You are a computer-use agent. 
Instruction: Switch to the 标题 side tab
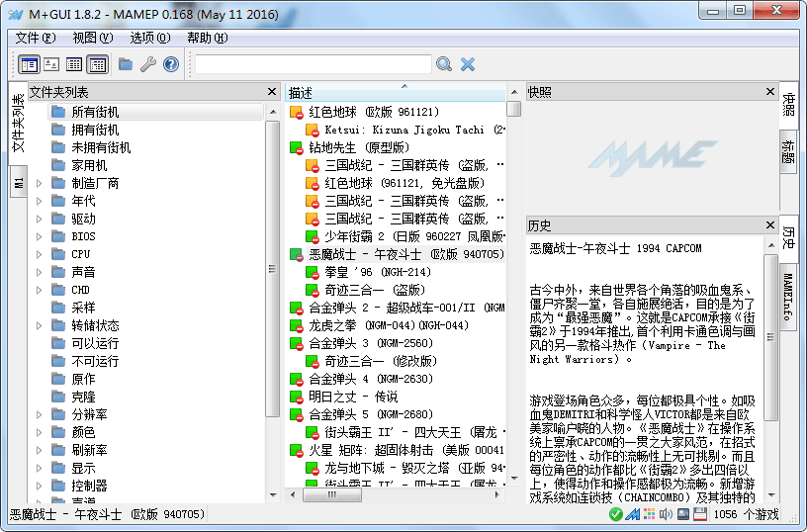coord(788,151)
